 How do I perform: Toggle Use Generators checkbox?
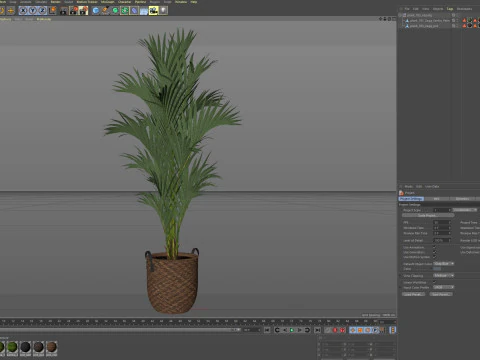click(x=434, y=252)
